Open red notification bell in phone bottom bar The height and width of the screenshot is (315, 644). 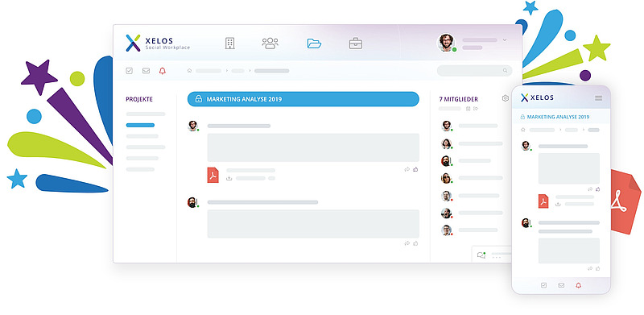[x=578, y=285]
